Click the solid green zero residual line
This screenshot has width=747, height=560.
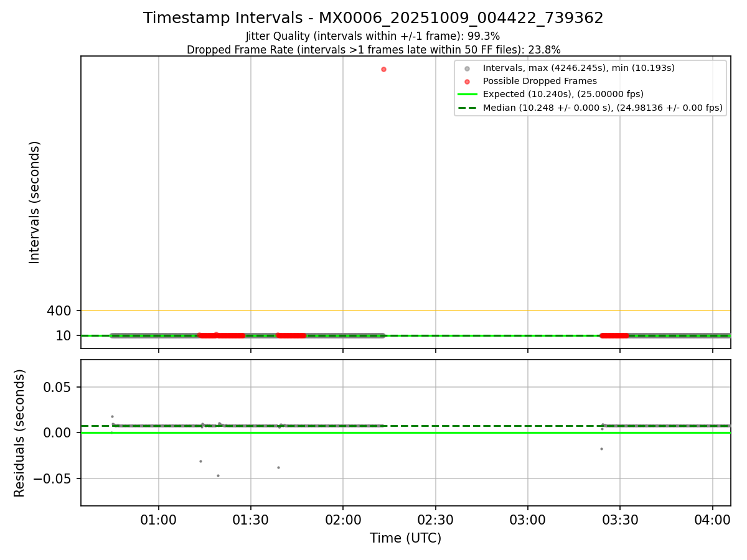click(406, 432)
